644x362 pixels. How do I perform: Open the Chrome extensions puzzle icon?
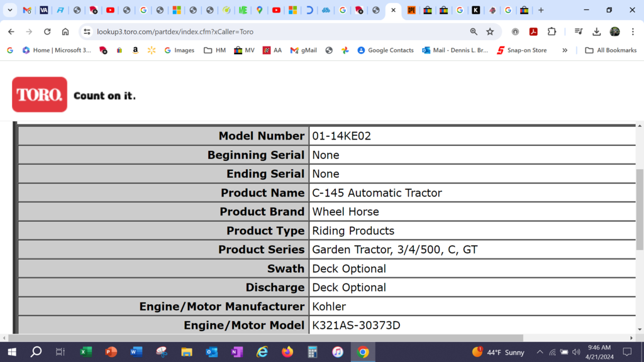[552, 31]
